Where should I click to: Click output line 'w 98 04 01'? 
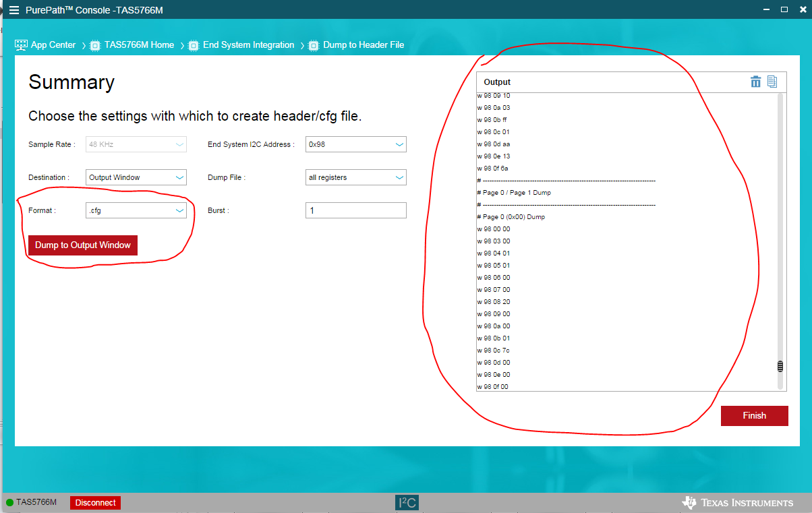pyautogui.click(x=493, y=253)
